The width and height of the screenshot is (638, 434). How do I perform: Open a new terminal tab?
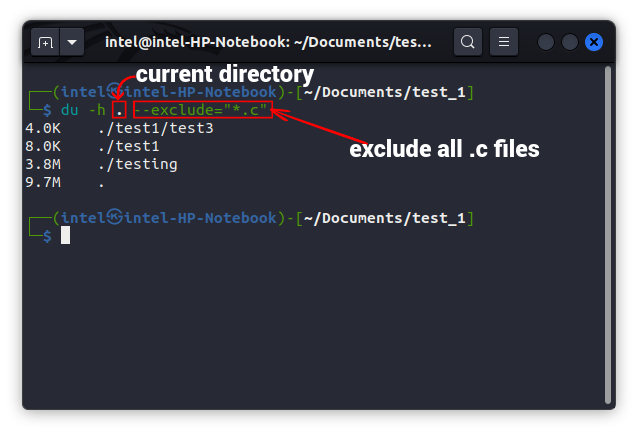45,42
